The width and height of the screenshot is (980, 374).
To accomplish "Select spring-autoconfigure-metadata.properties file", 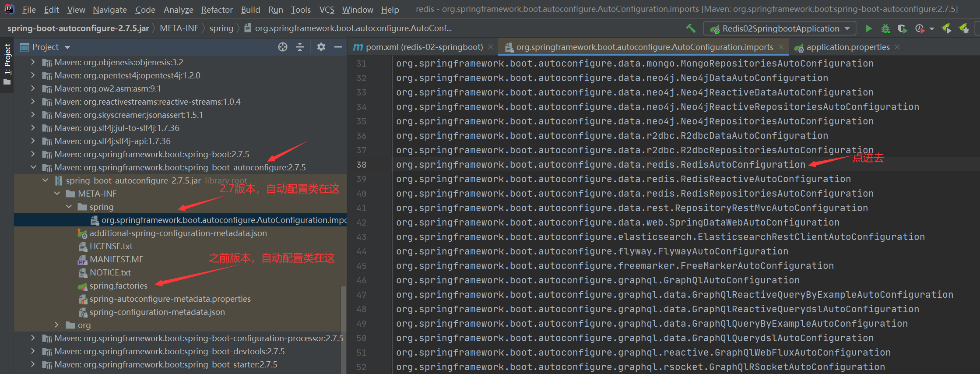I will coord(170,299).
